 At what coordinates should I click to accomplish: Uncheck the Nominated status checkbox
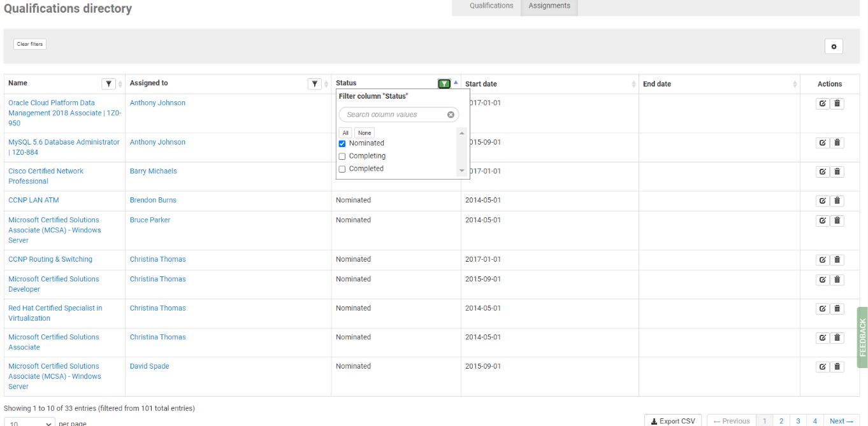click(x=342, y=144)
